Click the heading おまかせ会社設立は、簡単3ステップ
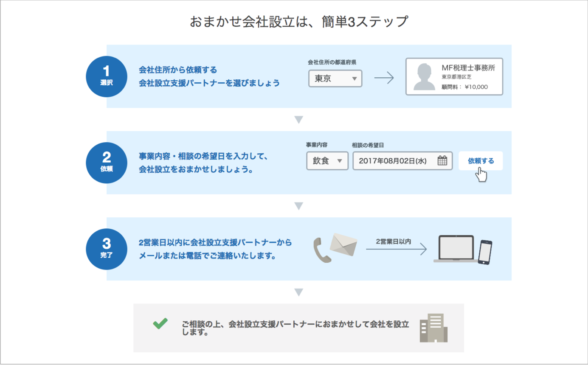The image size is (588, 365). pyautogui.click(x=298, y=22)
